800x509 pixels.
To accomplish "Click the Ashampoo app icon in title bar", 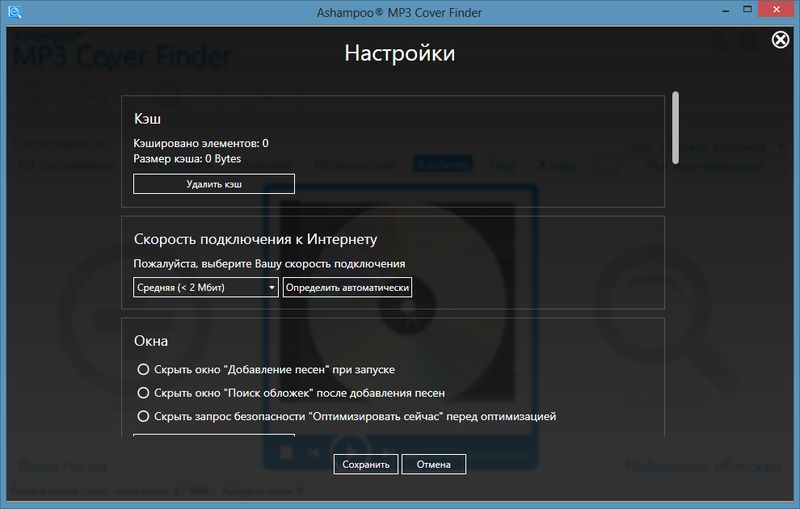I will (x=14, y=12).
